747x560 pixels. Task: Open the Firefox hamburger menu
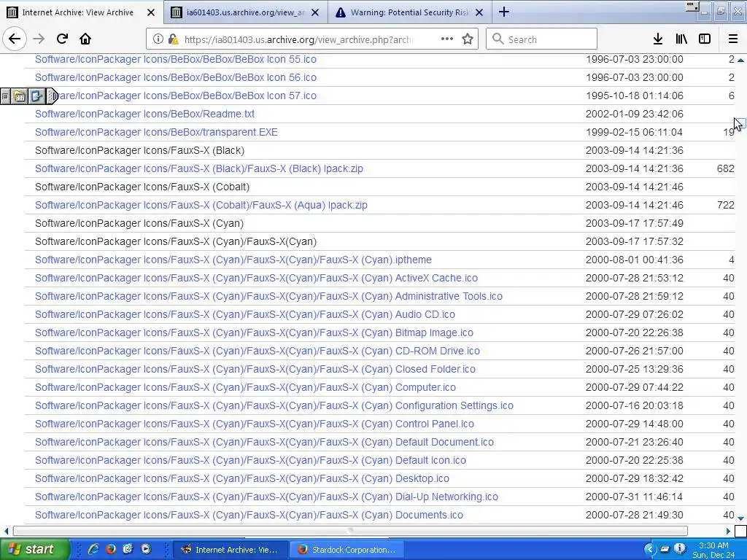pos(732,39)
